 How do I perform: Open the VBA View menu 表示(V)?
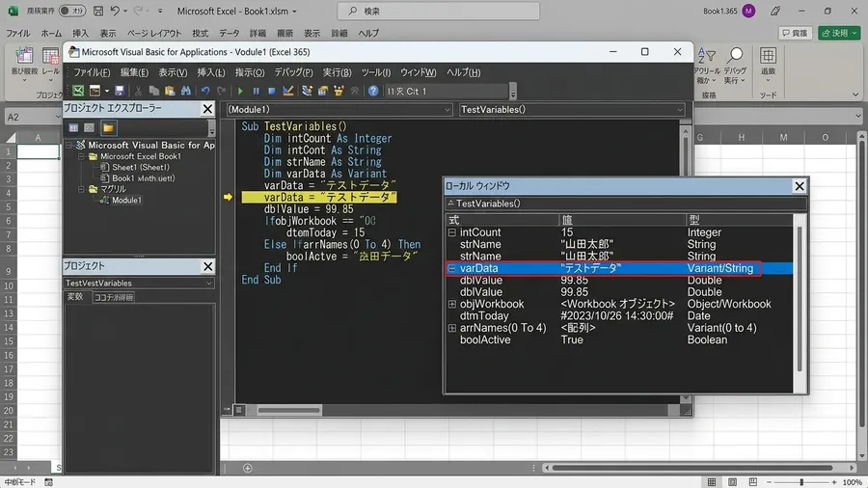pos(173,72)
